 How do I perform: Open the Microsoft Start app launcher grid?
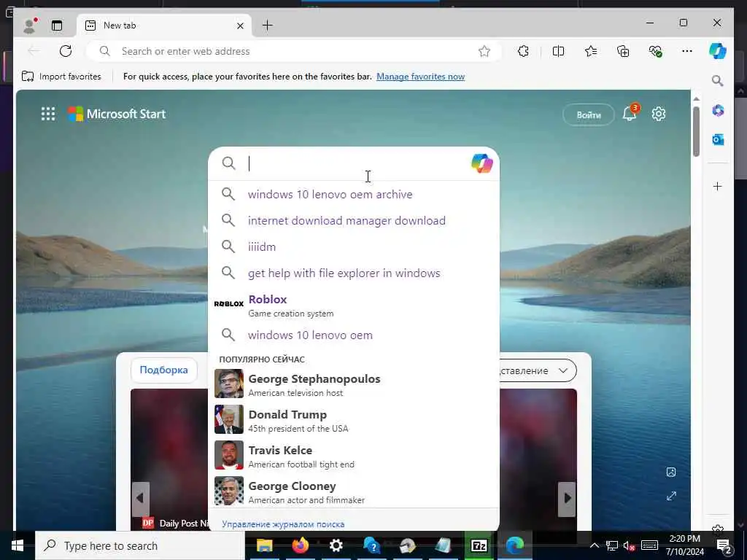48,114
